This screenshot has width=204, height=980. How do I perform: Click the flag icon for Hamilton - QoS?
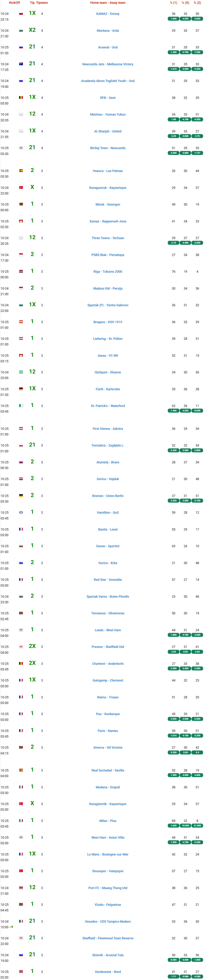(x=21, y=512)
